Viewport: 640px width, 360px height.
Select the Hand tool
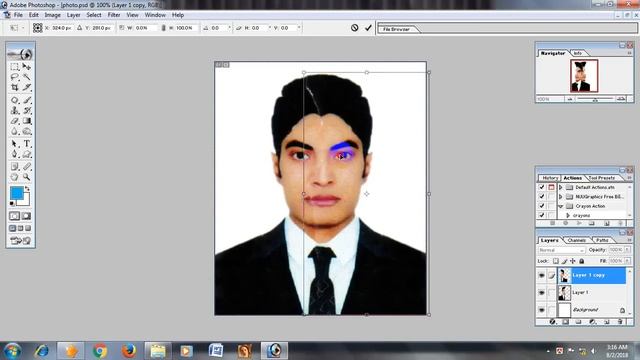(15, 177)
